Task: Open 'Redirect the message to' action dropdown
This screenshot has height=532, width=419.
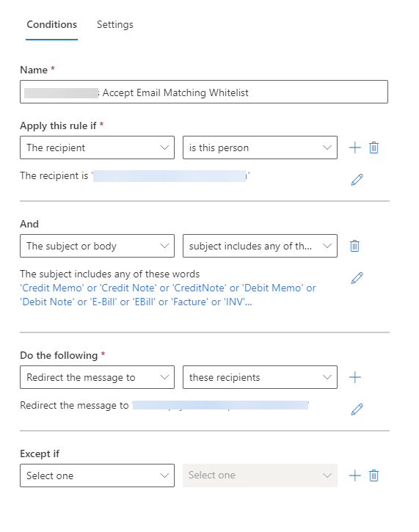Action: click(97, 377)
